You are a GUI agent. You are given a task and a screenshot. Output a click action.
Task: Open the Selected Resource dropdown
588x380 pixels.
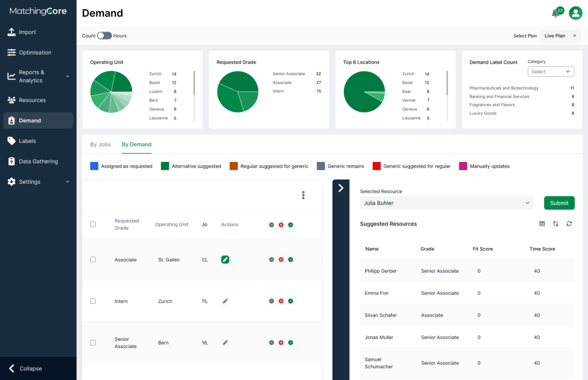coord(446,203)
